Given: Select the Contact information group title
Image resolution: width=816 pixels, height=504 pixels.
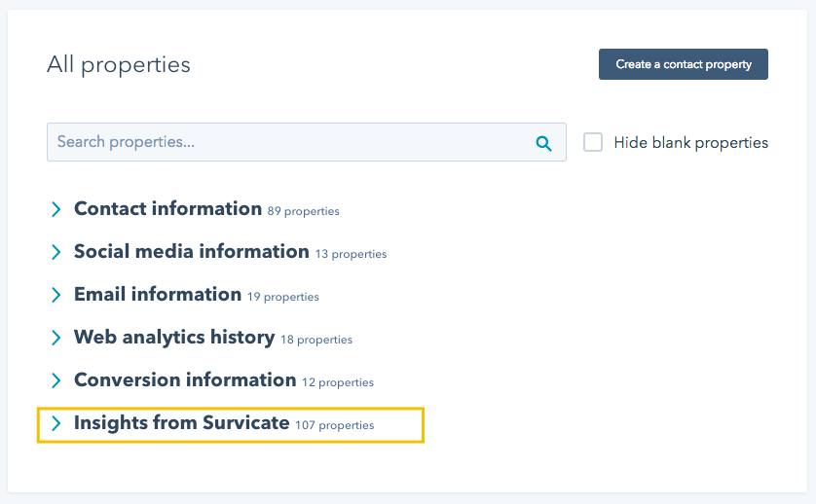Looking at the screenshot, I should click(167, 208).
